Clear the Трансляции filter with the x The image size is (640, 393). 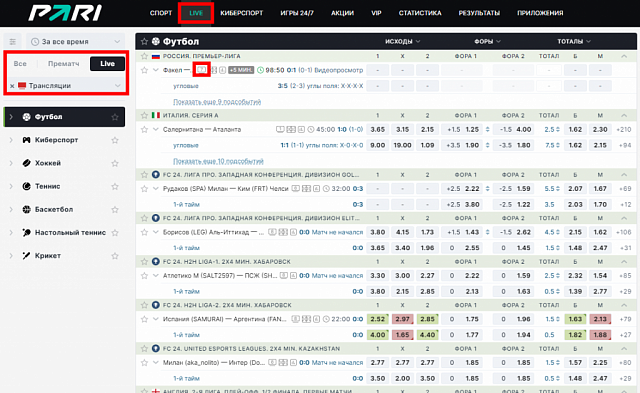[12, 86]
